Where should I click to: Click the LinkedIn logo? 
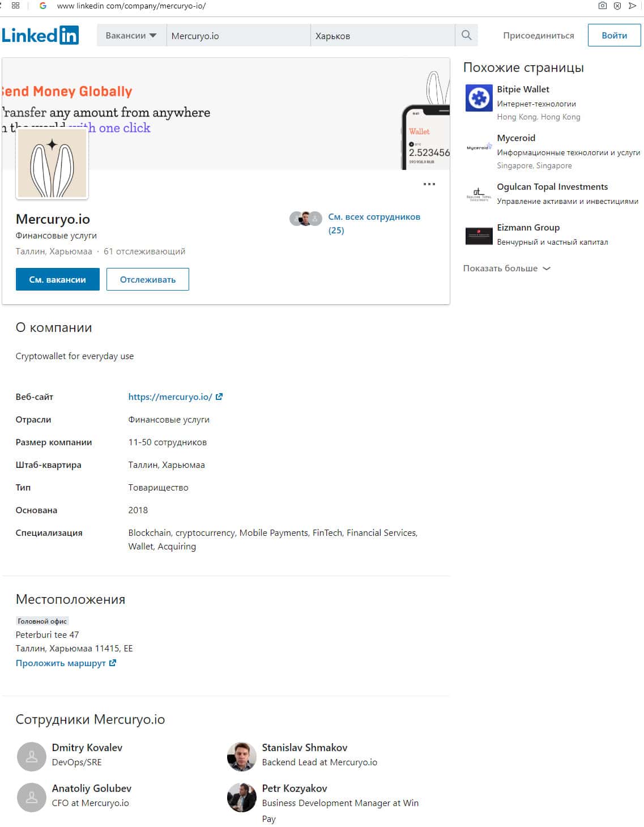40,35
